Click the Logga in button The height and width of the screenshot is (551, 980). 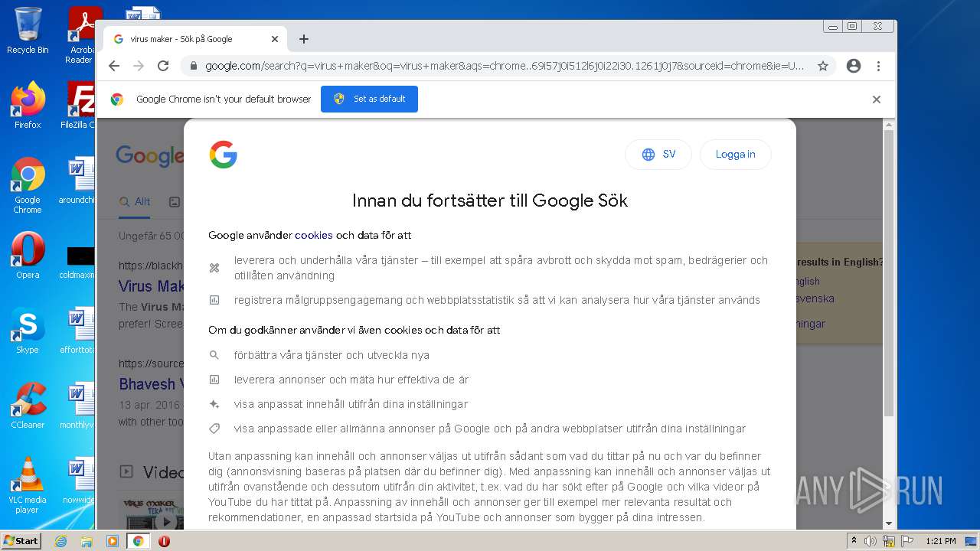(735, 155)
